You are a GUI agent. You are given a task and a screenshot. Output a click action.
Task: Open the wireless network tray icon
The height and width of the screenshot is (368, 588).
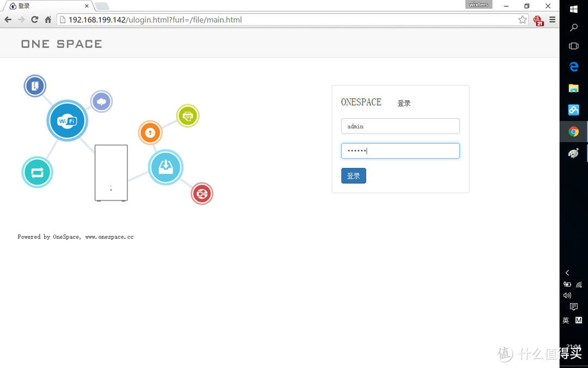pos(579,285)
